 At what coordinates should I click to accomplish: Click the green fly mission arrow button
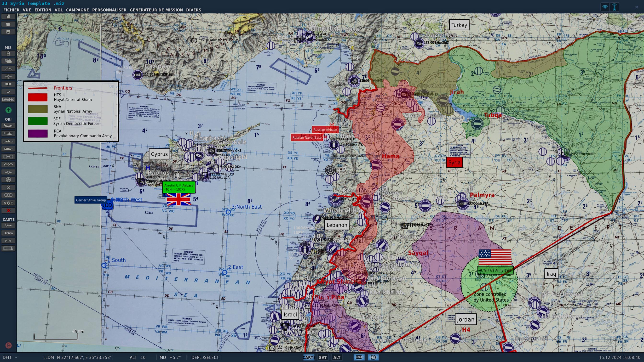click(x=8, y=110)
